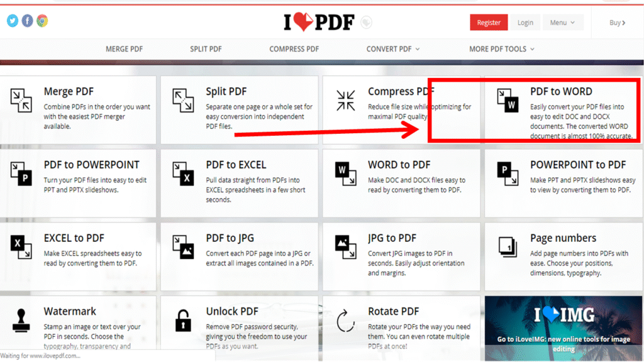Click the Merge PDF tool icon

[x=21, y=100]
